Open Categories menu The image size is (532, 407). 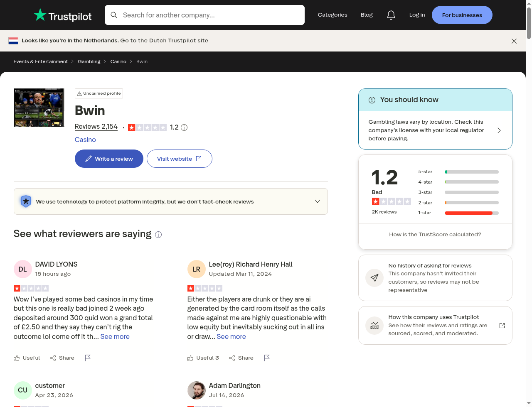(332, 15)
